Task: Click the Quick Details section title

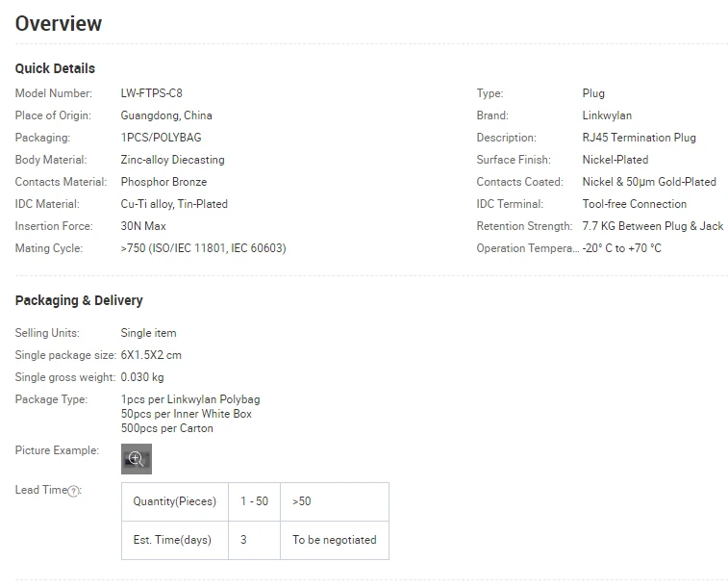Action: click(x=55, y=68)
